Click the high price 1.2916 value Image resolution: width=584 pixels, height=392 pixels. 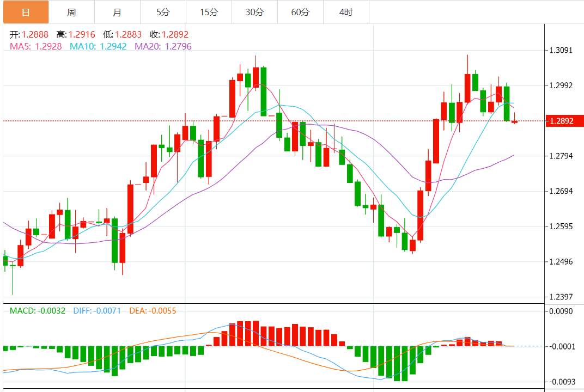(82, 35)
